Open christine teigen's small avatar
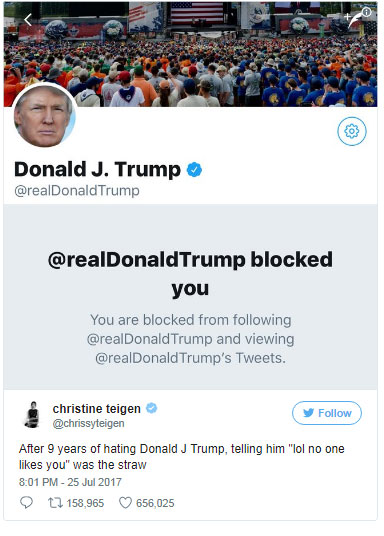Screen dimensions: 384x536 [x=33, y=415]
